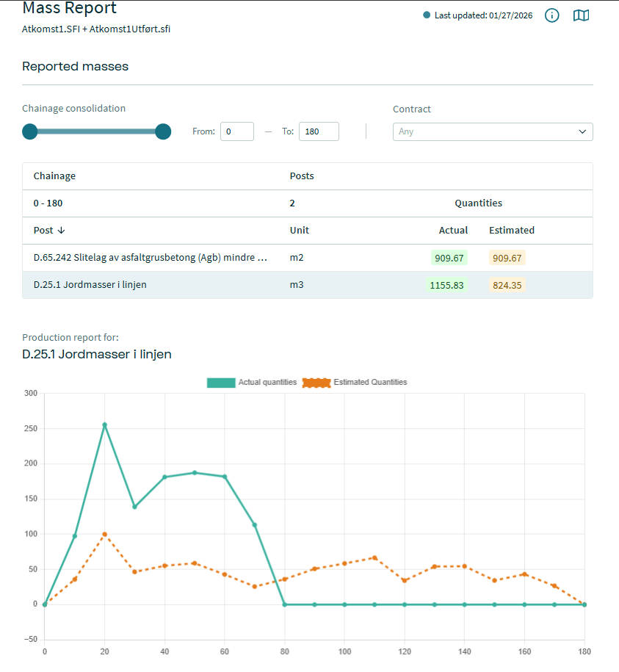Open the Contract dropdown
The image size is (619, 672).
(x=493, y=131)
